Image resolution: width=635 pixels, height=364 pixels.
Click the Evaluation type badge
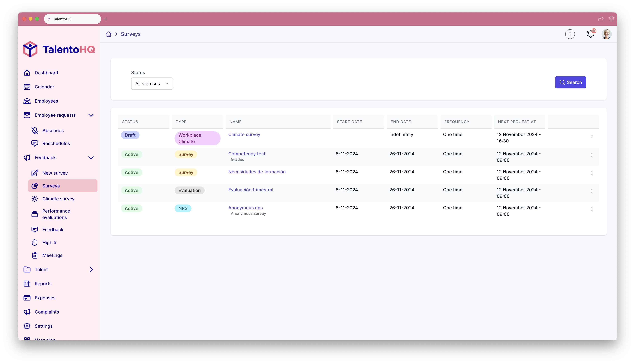(x=189, y=191)
